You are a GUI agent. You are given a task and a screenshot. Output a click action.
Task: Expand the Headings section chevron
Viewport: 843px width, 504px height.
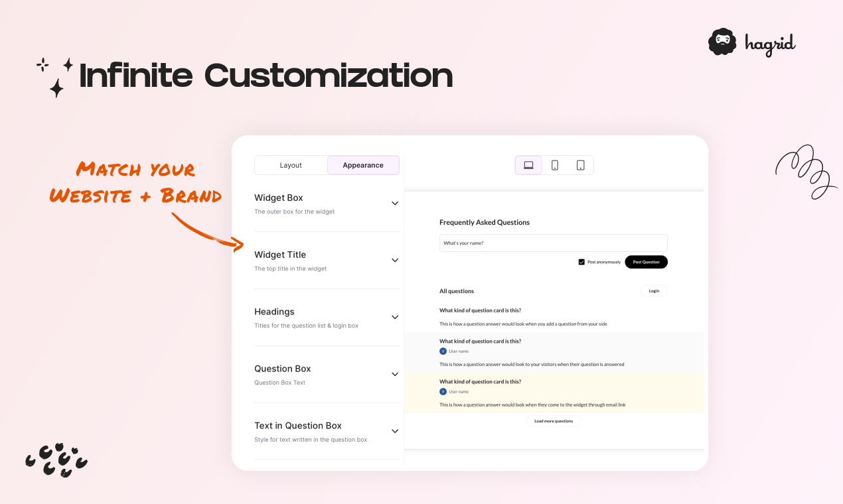click(x=395, y=318)
